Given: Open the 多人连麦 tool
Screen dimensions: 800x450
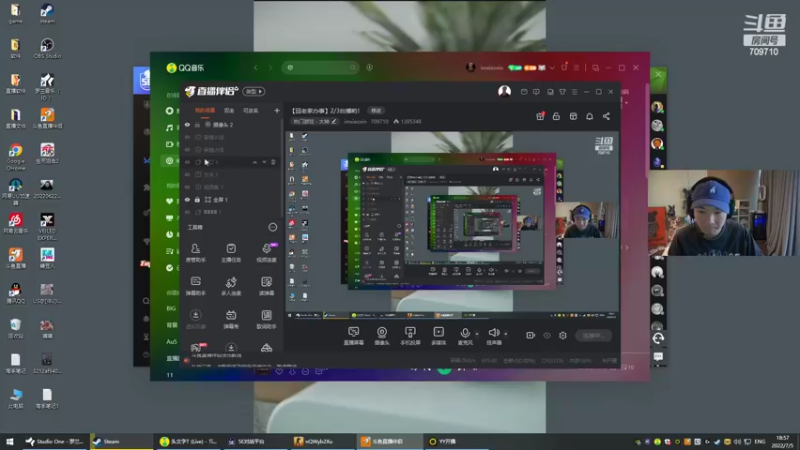Looking at the screenshot, I should 231,286.
